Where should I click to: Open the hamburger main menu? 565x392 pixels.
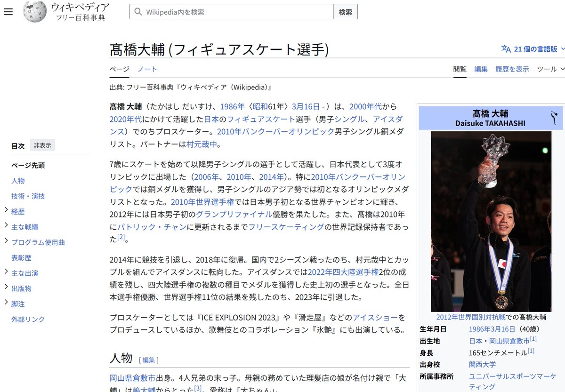(8, 12)
